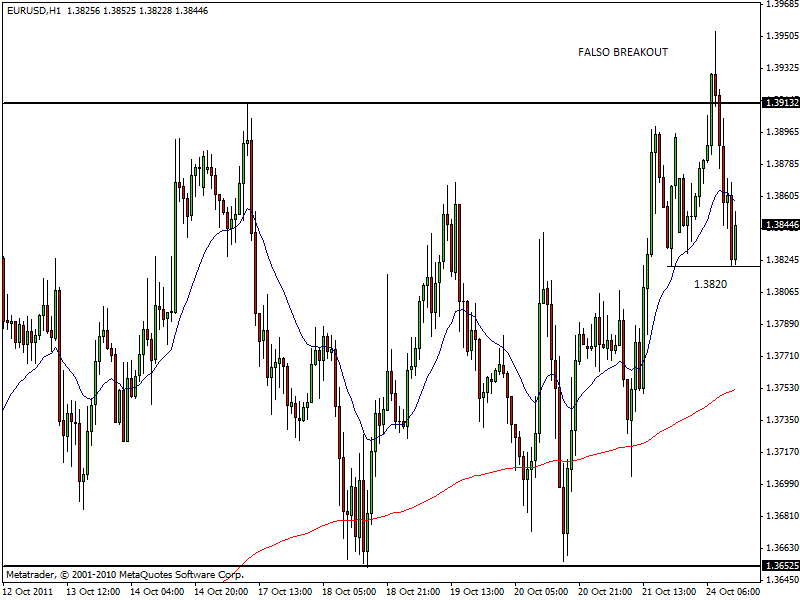Select the 1.3820 annotation text
The height and width of the screenshot is (600, 800).
(x=710, y=284)
